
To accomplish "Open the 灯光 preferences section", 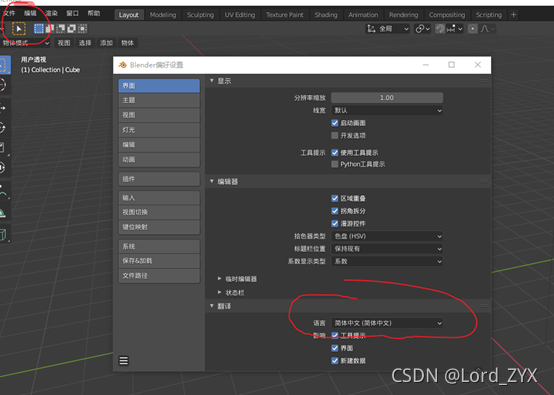I will [x=159, y=130].
